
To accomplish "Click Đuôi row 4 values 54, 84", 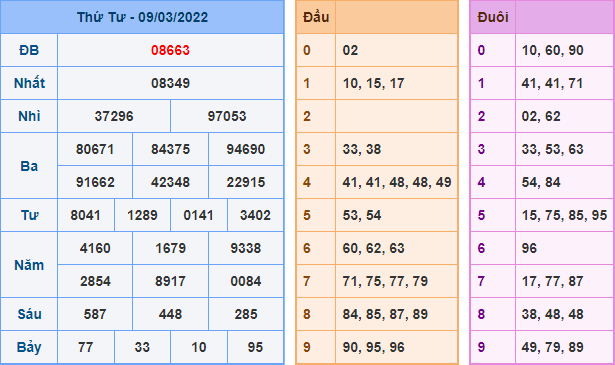I will tap(541, 182).
